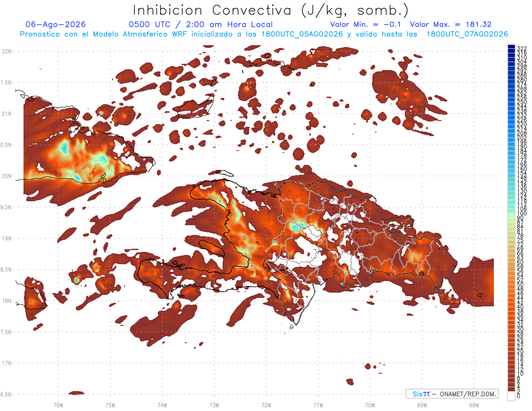Click the '76W' longitude label
The width and height of the screenshot is (532, 411).
[x=58, y=405]
